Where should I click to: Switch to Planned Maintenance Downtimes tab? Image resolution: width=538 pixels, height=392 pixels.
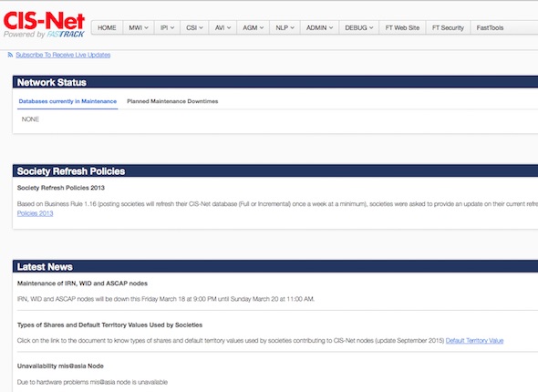point(172,101)
